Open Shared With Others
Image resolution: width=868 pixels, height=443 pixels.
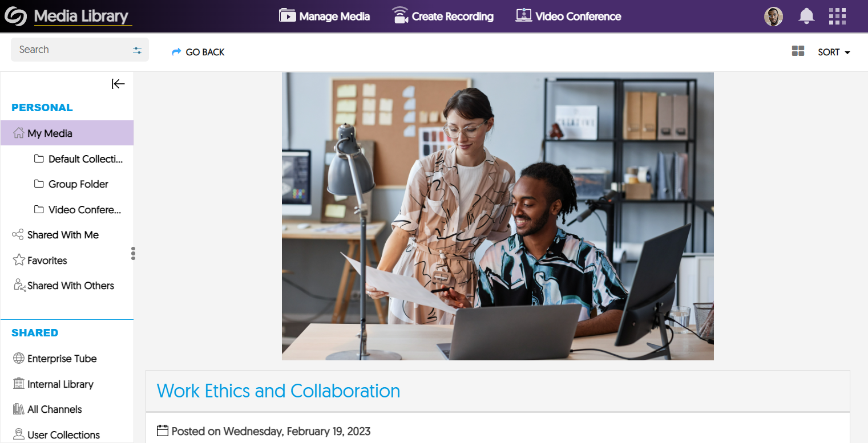(x=63, y=285)
